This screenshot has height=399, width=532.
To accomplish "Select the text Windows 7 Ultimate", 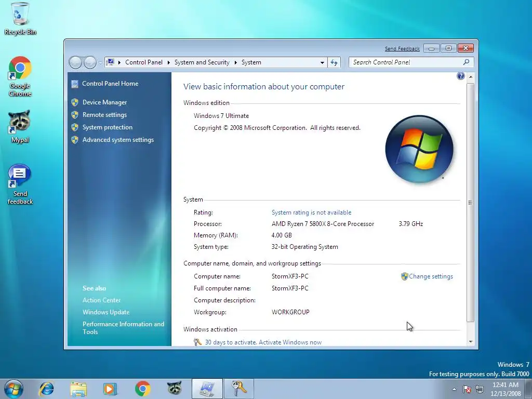I will 221,116.
